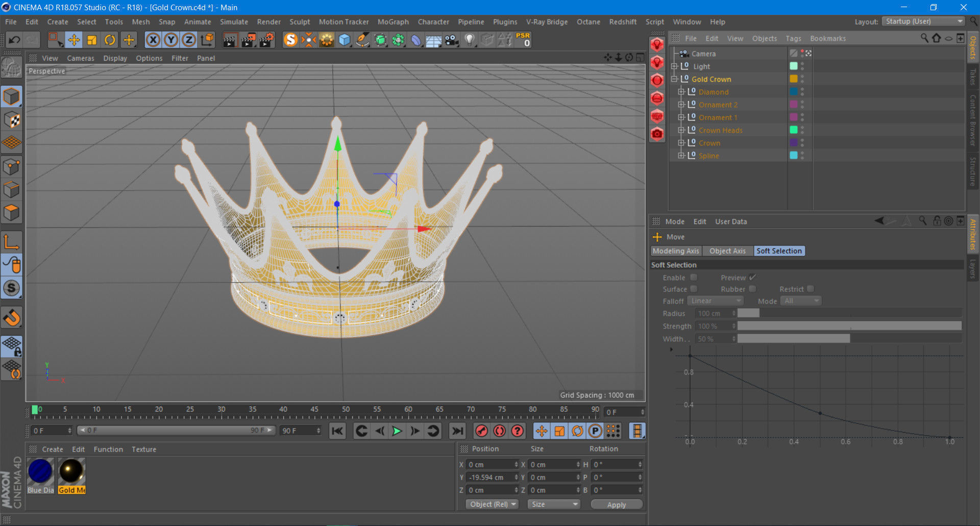Expand the Crown Heads node
Image resolution: width=980 pixels, height=526 pixels.
point(681,130)
